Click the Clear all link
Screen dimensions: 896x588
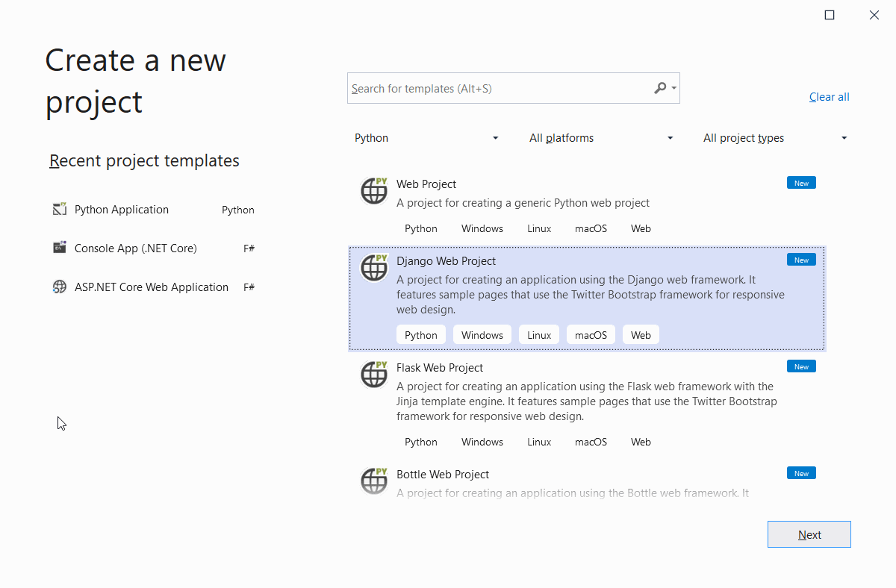[x=829, y=97]
